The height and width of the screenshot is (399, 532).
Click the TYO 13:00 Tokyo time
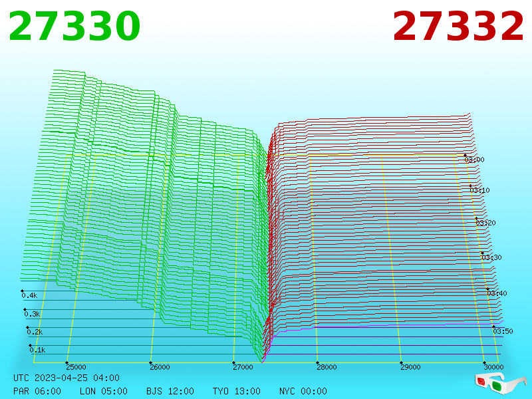tap(237, 391)
